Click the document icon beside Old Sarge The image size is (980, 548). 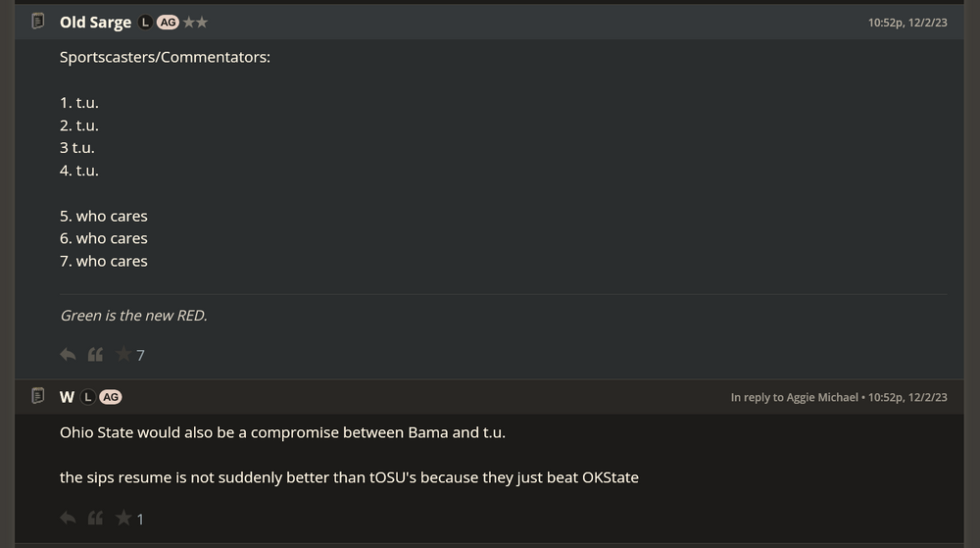pyautogui.click(x=38, y=21)
